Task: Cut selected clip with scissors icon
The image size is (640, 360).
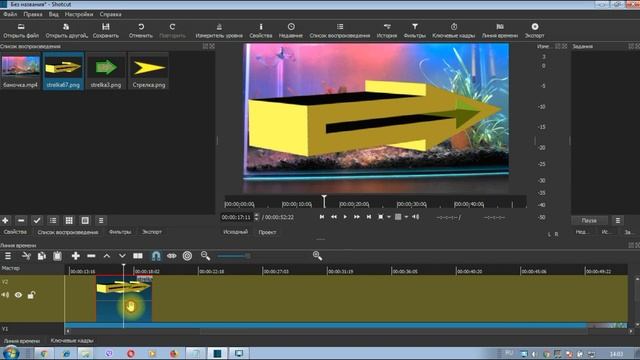Action: pyautogui.click(x=26, y=256)
